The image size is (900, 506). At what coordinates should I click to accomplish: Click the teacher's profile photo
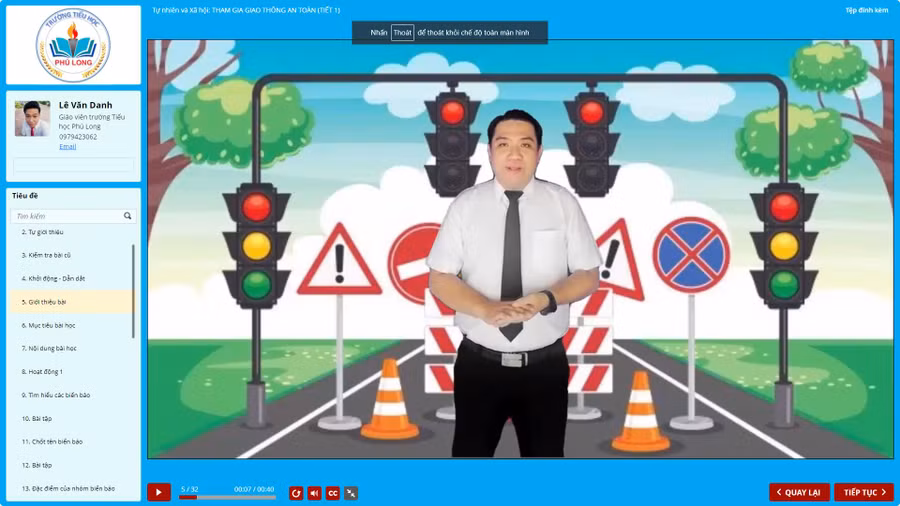click(32, 119)
